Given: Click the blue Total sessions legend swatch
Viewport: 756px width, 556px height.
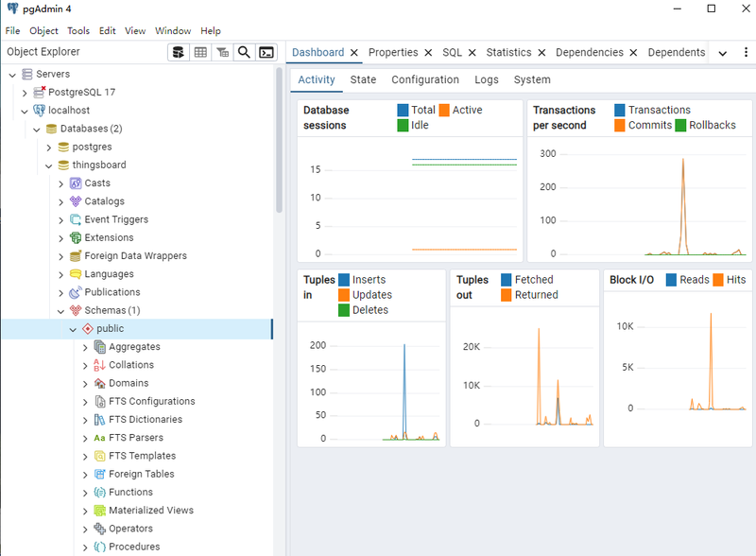Looking at the screenshot, I should 403,110.
